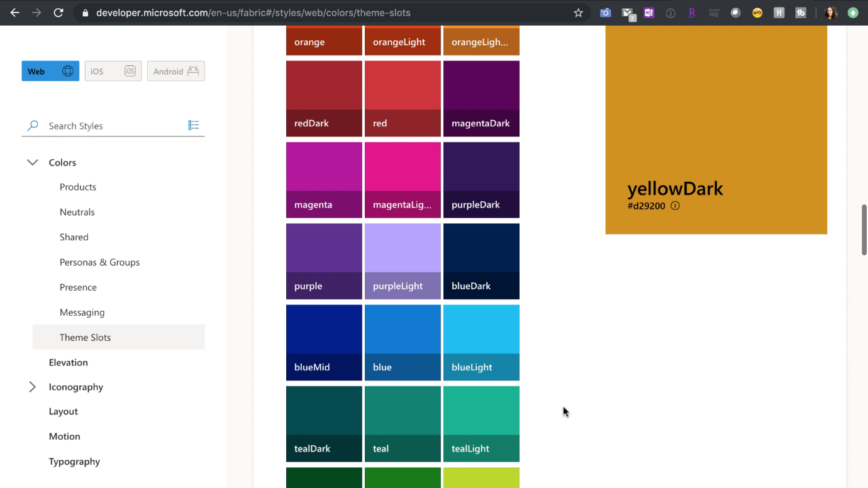Click the magnifier icon in Search Styles
The image size is (868, 488).
tap(33, 126)
